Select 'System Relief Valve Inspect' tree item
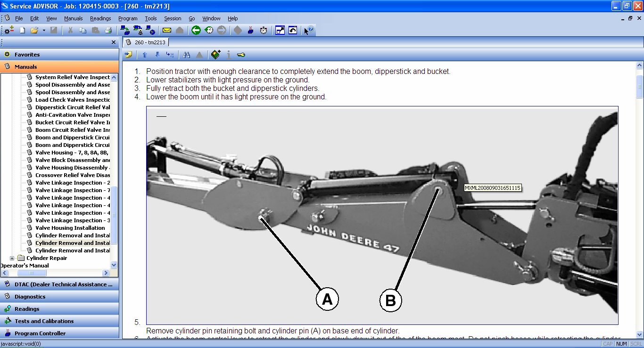Viewport: 644px width, 348px height. [x=73, y=77]
